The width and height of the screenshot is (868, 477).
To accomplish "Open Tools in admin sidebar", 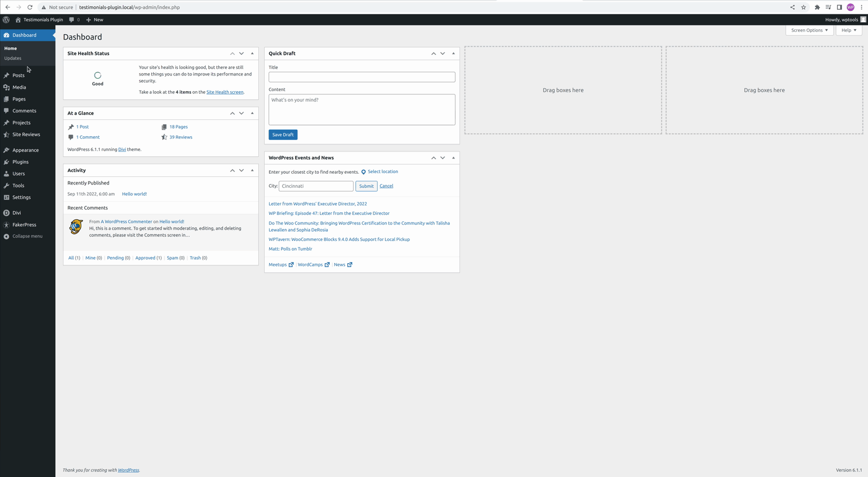I will pyautogui.click(x=18, y=186).
